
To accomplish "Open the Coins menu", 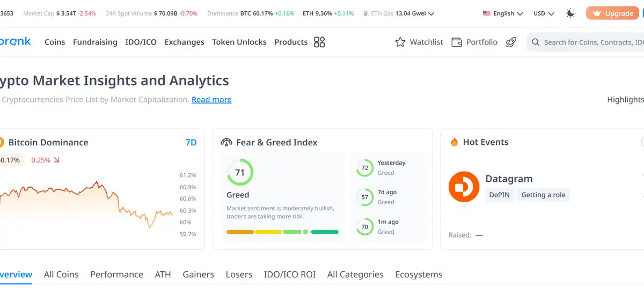I will pyautogui.click(x=55, y=42).
